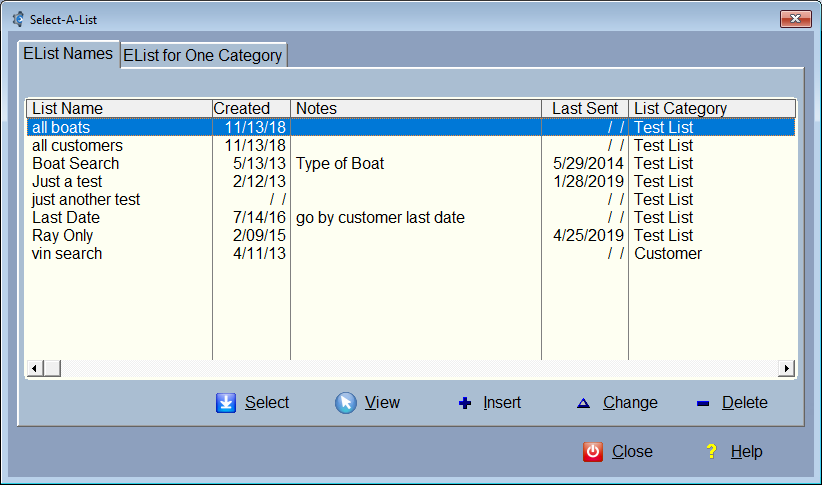Image resolution: width=822 pixels, height=485 pixels.
Task: Click the triangle icon for Change
Action: (x=583, y=403)
